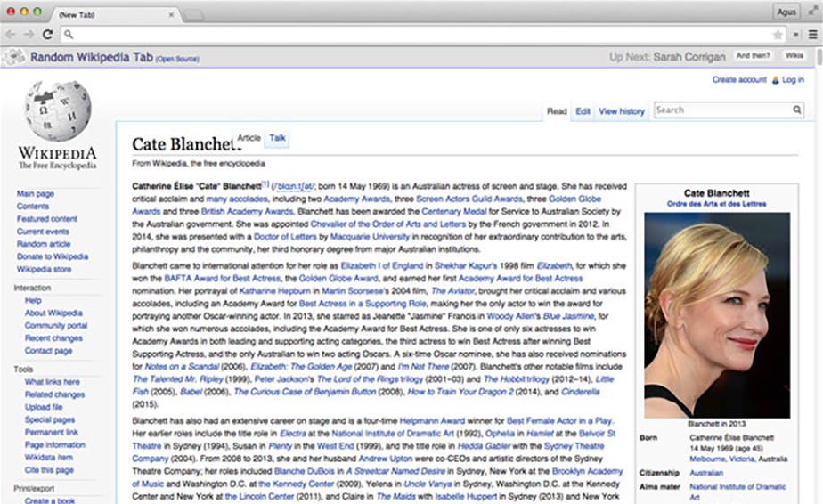Select the Article tab
This screenshot has height=504, width=823.
[x=249, y=138]
